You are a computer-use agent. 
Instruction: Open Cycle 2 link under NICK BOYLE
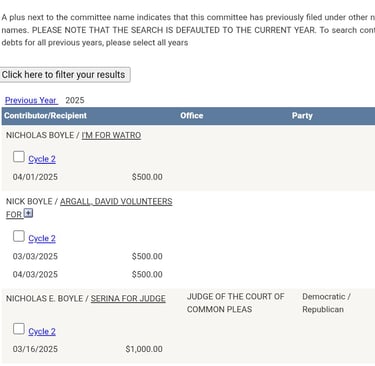42,238
